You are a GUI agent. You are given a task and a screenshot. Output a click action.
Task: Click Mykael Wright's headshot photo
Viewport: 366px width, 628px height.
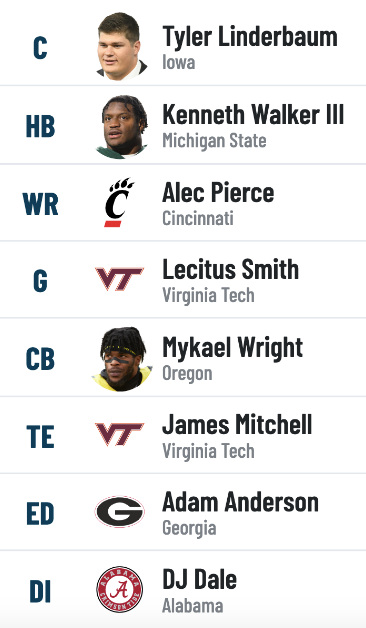coord(122,359)
